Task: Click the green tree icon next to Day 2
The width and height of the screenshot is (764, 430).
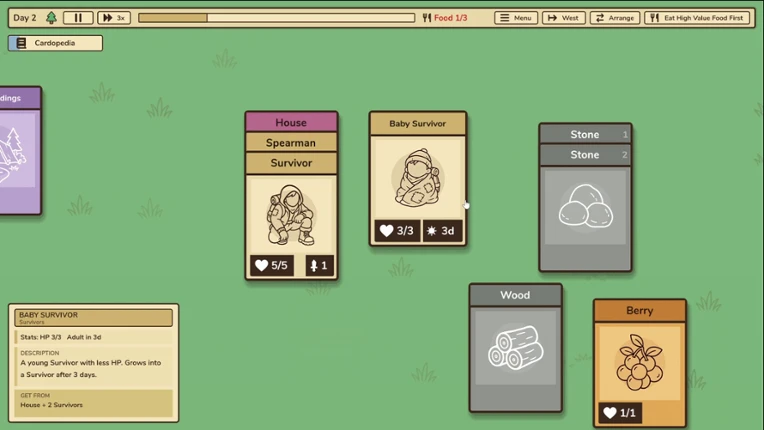Action: tap(51, 18)
